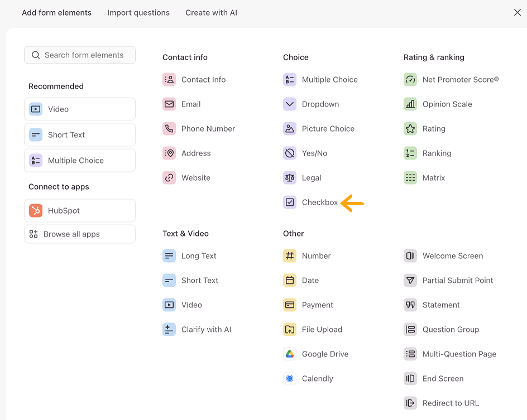Click the Picture Choice label
The image size is (527, 420).
328,129
